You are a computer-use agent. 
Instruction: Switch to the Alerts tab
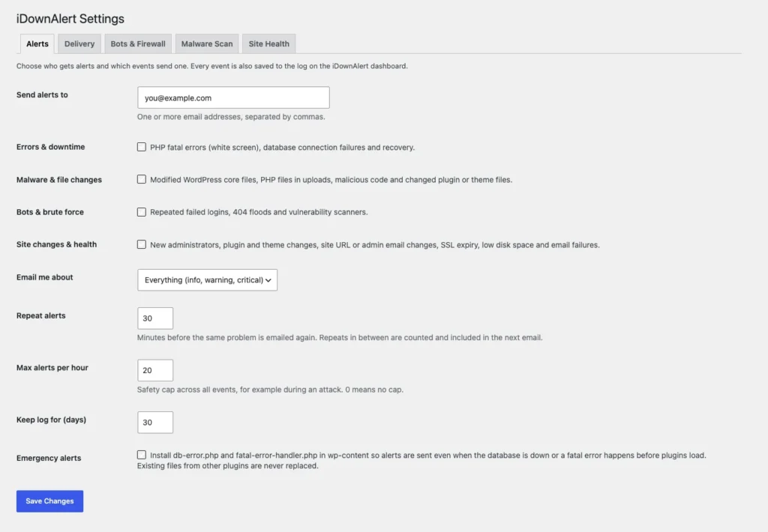coord(37,43)
